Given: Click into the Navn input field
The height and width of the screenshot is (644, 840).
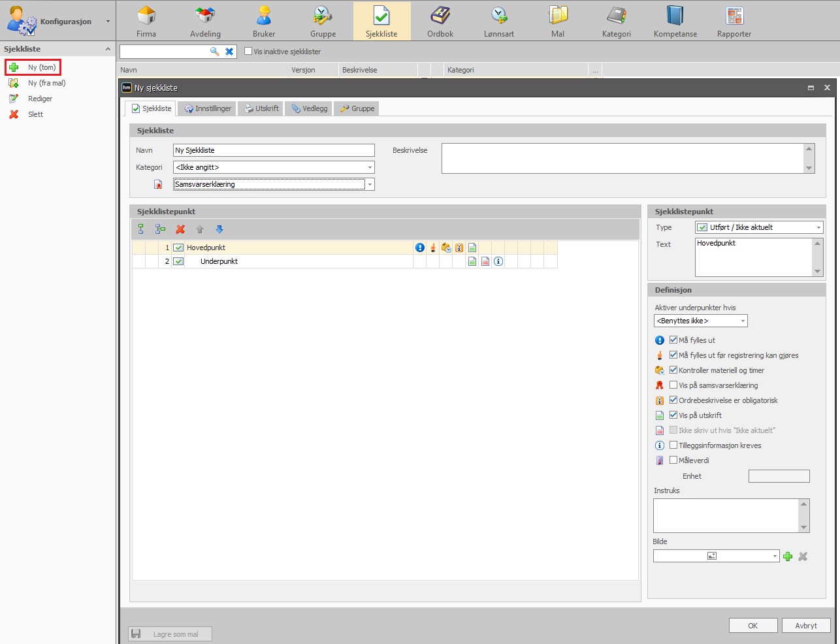Looking at the screenshot, I should pyautogui.click(x=274, y=150).
